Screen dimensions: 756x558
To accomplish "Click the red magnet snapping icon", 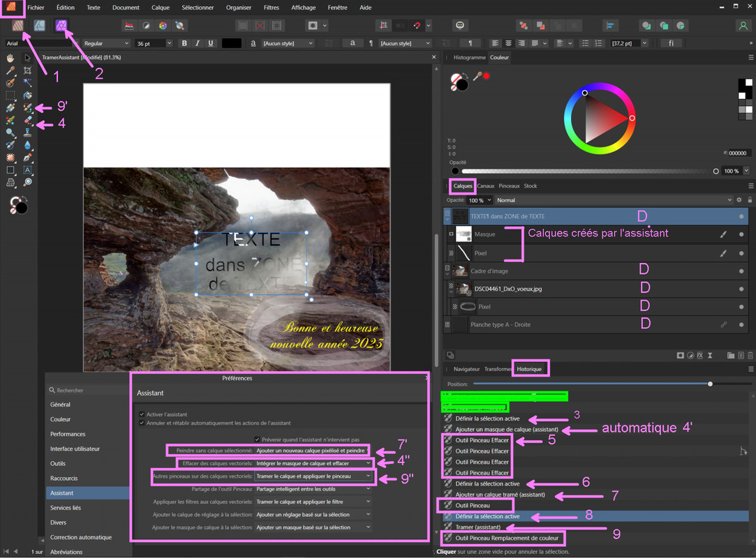I will point(417,26).
